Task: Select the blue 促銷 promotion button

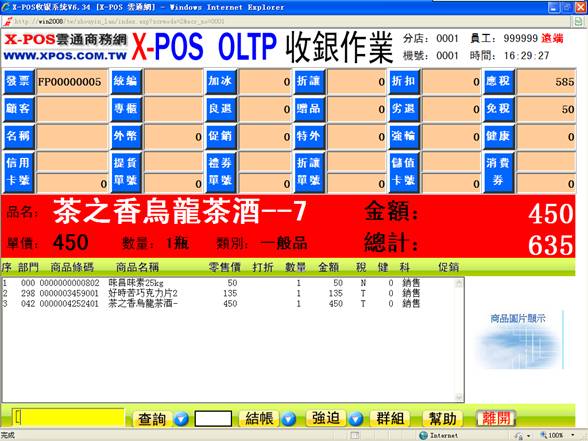Action: 220,136
